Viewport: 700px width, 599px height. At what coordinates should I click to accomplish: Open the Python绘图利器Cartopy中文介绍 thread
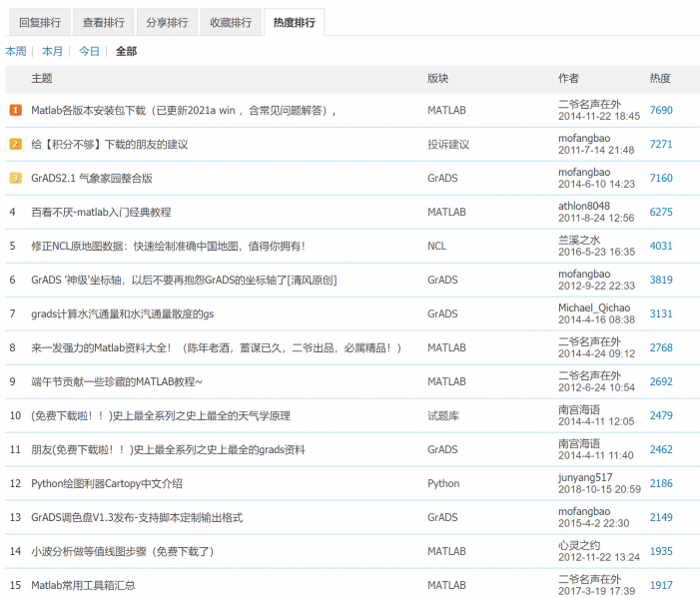coord(107,484)
